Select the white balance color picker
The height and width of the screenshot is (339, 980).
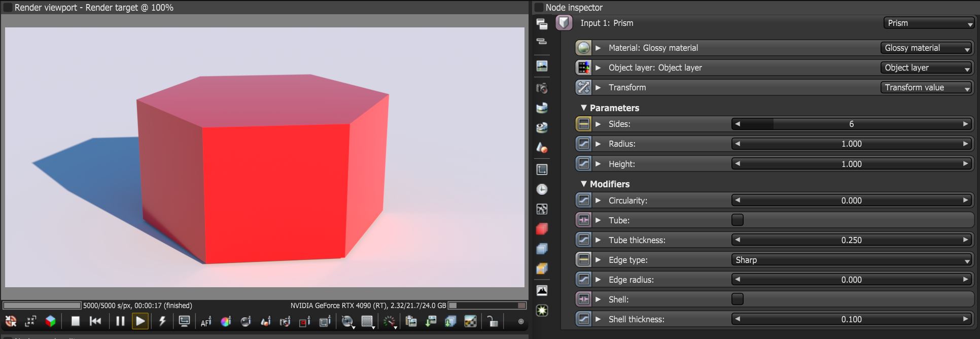[x=226, y=321]
